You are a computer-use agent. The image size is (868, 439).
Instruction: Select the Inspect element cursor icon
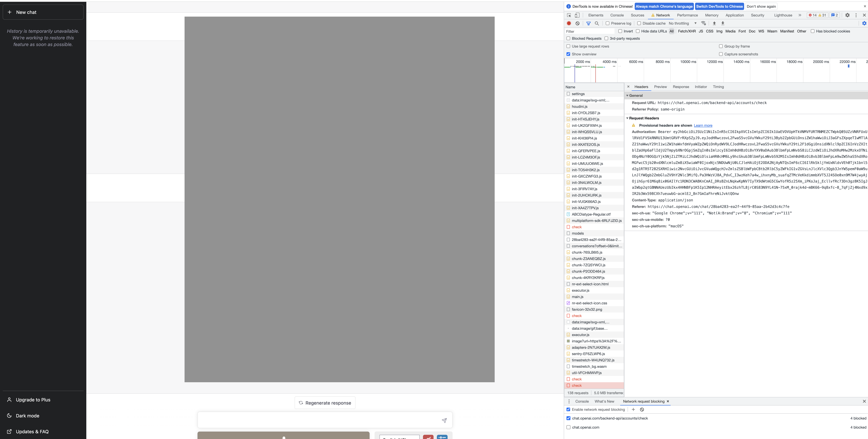(569, 15)
